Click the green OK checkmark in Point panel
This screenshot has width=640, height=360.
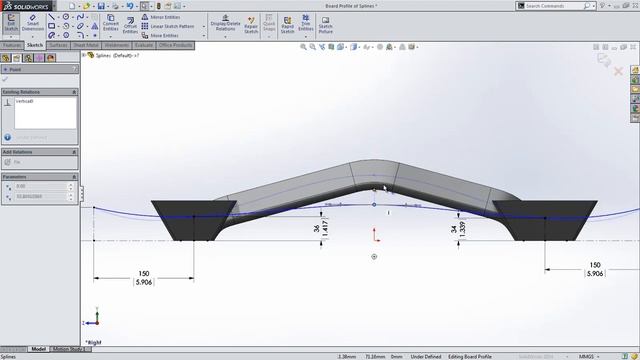(x=5, y=79)
